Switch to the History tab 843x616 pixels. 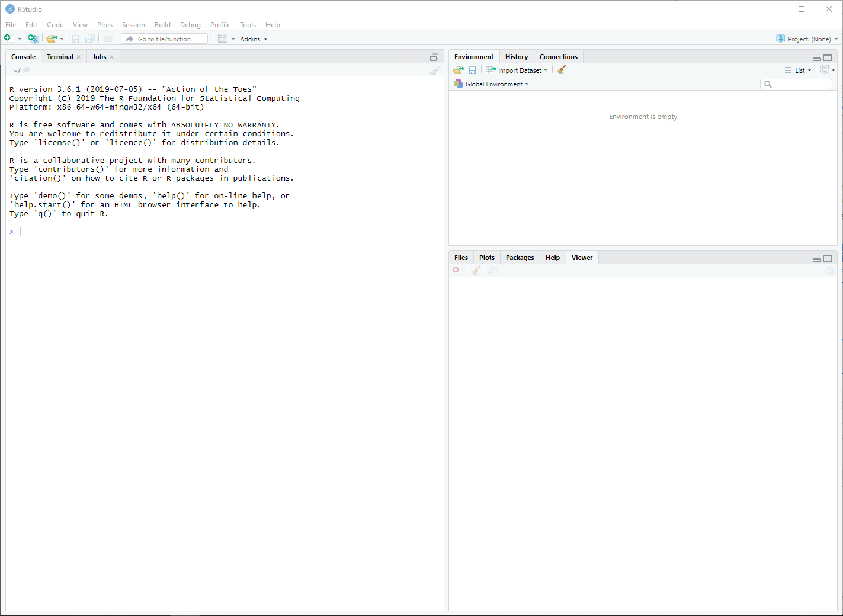517,57
